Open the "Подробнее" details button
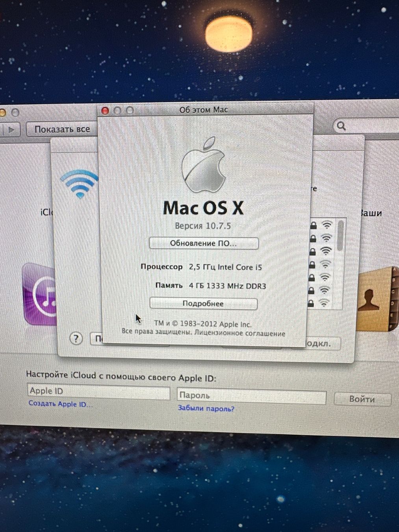 pos(203,303)
